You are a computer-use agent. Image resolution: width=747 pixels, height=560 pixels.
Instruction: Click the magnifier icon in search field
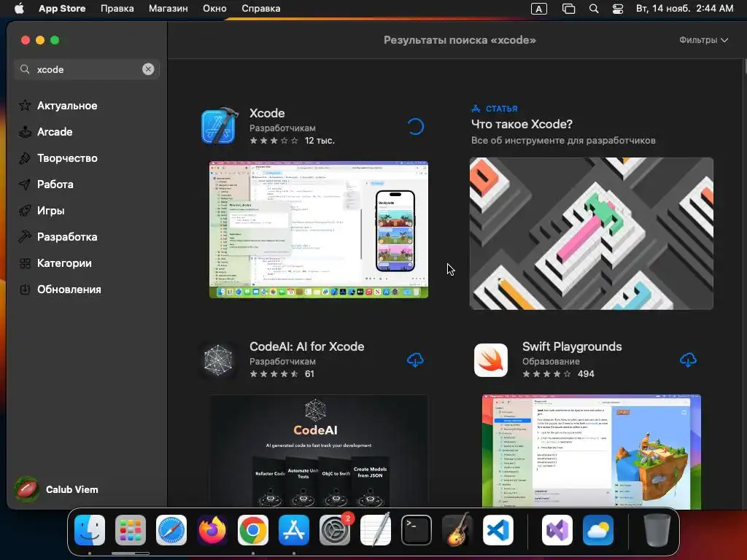click(x=25, y=69)
